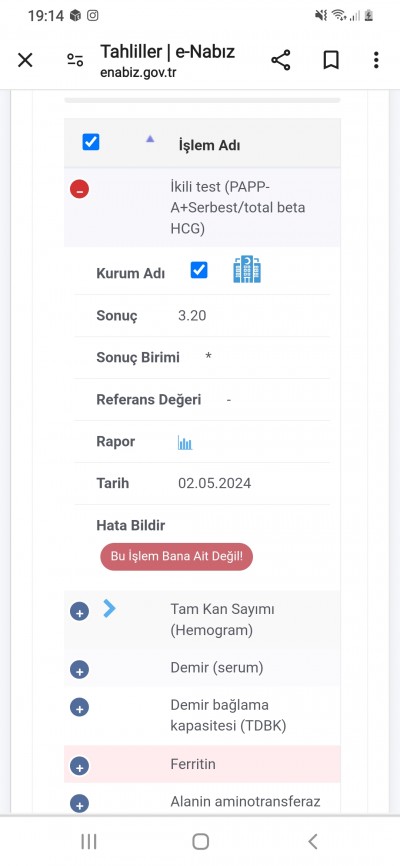Uncheck the Kurum Adı checkbox
The height and width of the screenshot is (866, 400).
click(x=199, y=270)
